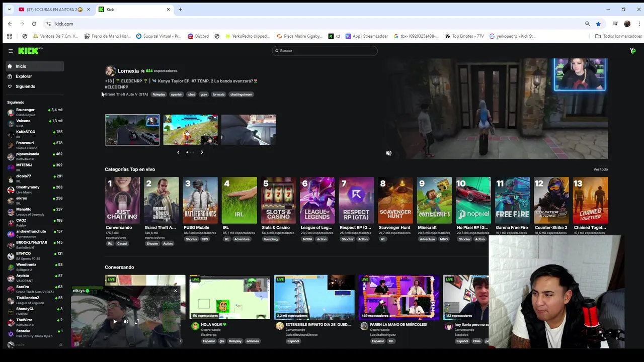The height and width of the screenshot is (362, 644).
Task: Go to next featured stream with right arrow
Action: (x=202, y=152)
